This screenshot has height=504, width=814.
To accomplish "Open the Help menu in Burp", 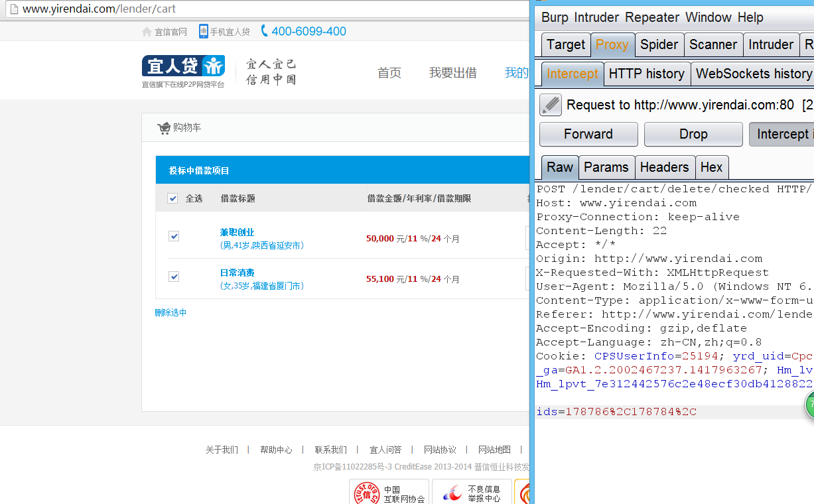I will pos(750,17).
